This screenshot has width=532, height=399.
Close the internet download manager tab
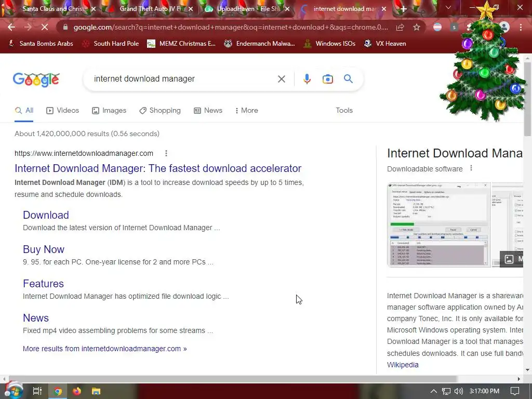(384, 9)
